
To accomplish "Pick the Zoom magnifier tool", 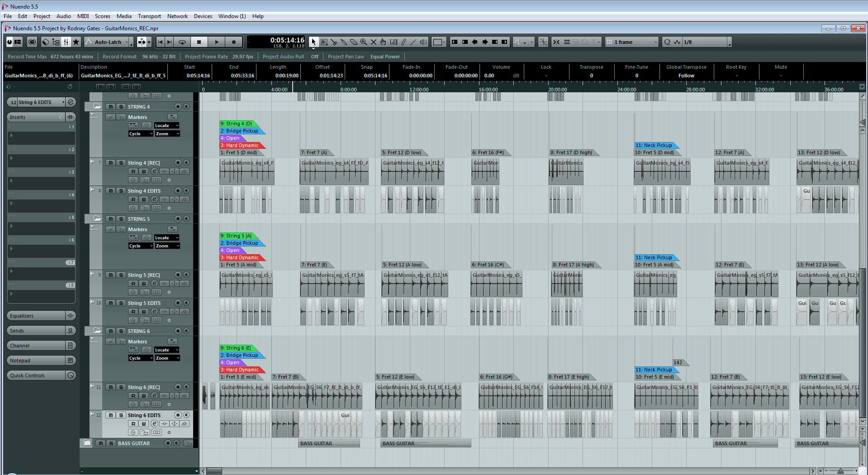I will pyautogui.click(x=364, y=42).
